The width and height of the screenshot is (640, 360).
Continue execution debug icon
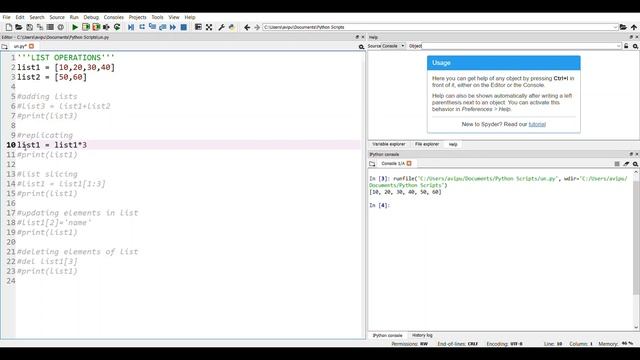click(x=173, y=27)
